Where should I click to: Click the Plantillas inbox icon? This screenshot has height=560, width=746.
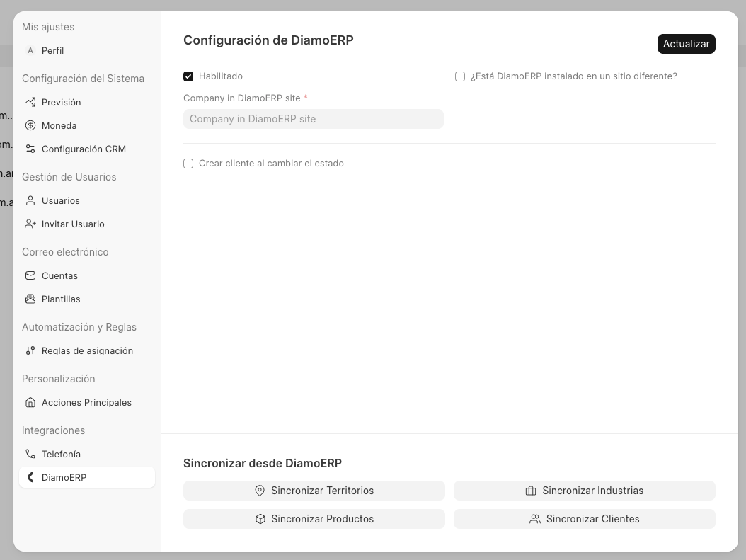[x=30, y=299]
